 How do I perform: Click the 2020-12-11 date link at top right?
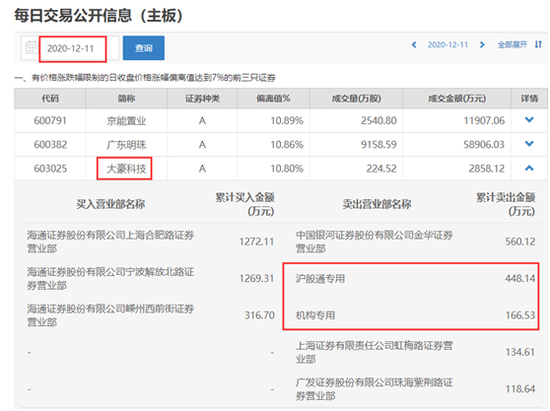(x=448, y=45)
